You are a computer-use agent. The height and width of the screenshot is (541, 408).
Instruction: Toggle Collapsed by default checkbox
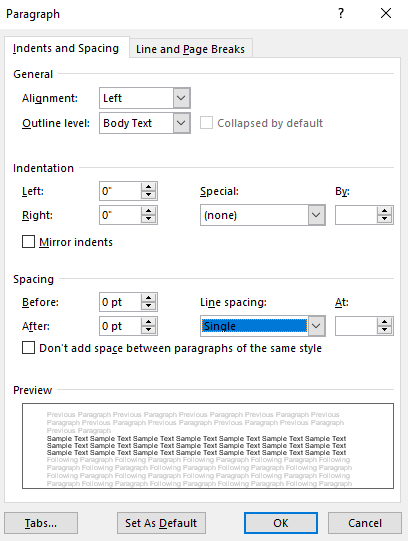point(206,123)
